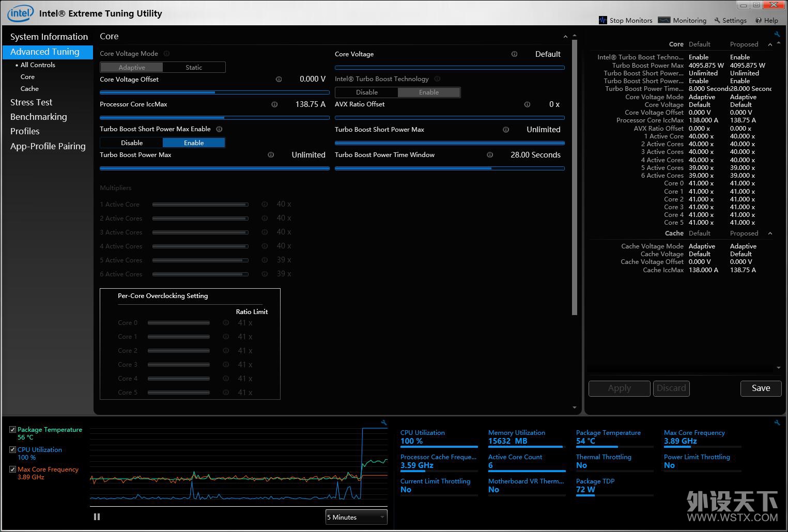788x532 pixels.
Task: Collapse the Core group in the proposed settings list
Action: pyautogui.click(x=770, y=44)
